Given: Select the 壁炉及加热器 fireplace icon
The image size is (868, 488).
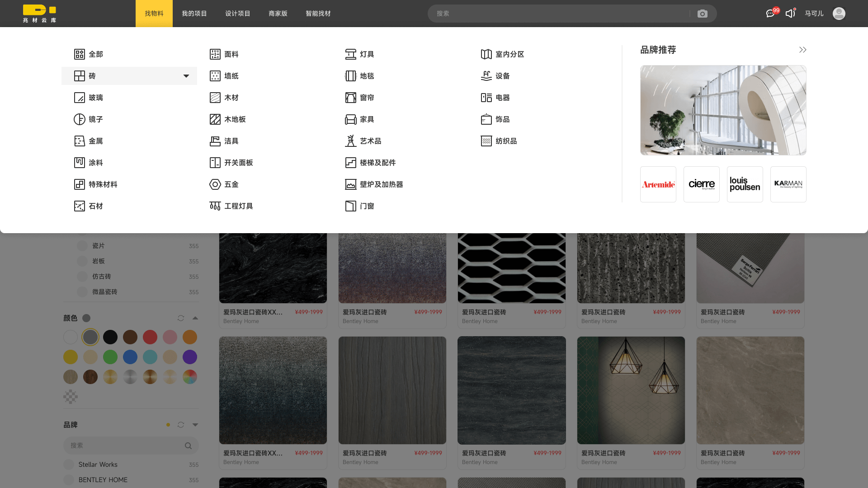Looking at the screenshot, I should tap(351, 184).
